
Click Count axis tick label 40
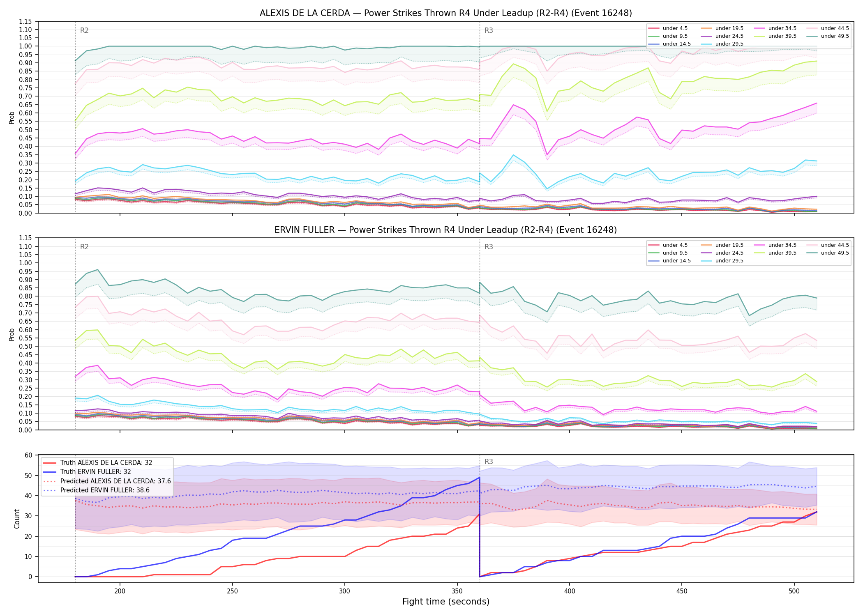coord(28,496)
